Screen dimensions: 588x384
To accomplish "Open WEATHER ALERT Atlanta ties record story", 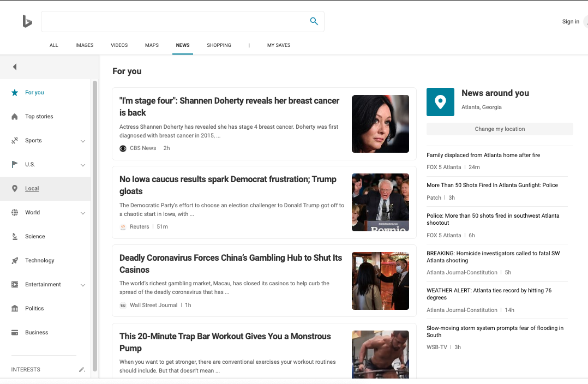I will 489,294.
